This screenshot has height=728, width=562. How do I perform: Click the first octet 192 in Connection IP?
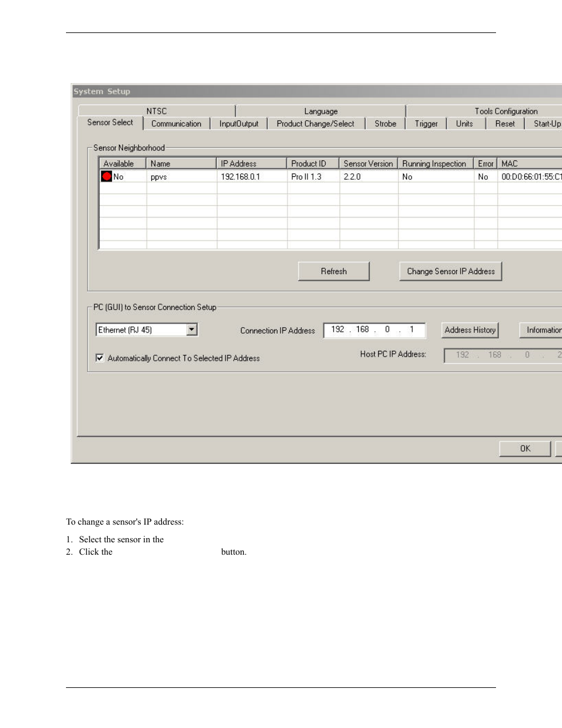338,330
